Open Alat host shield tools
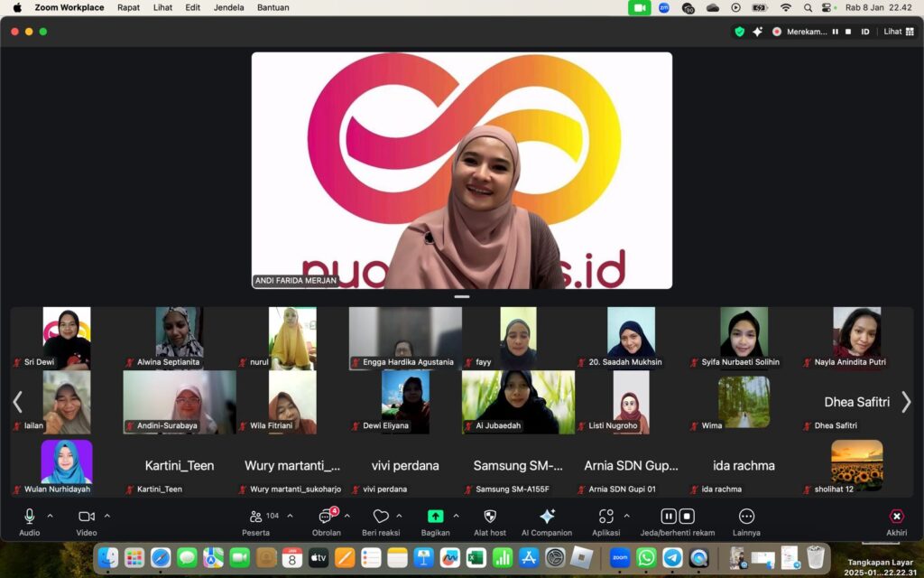The width and height of the screenshot is (924, 578). [490, 517]
